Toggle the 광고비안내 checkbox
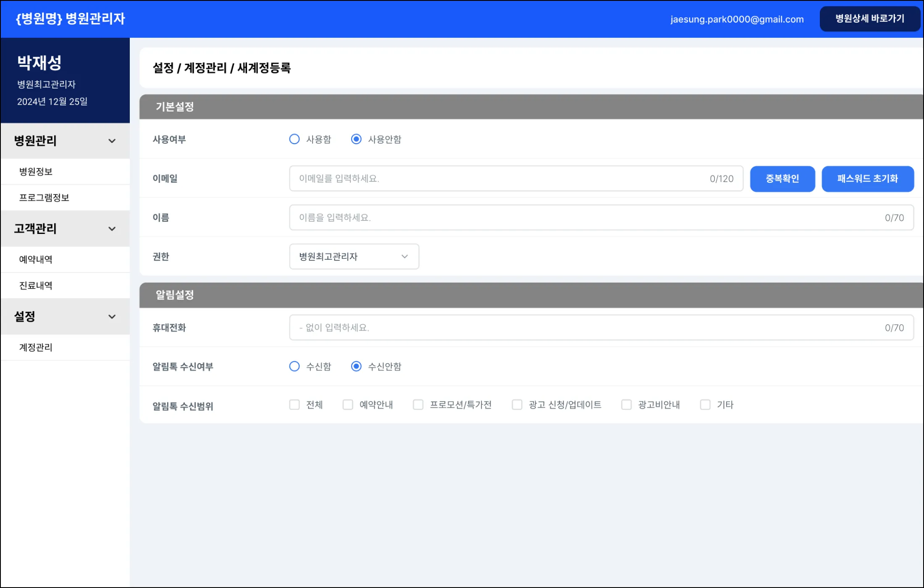924x588 pixels. pos(626,405)
